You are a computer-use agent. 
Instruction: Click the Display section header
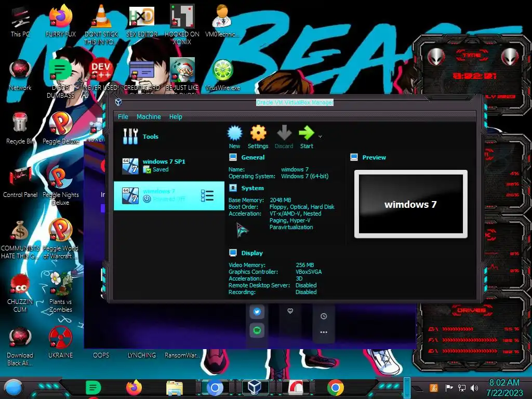click(x=252, y=253)
